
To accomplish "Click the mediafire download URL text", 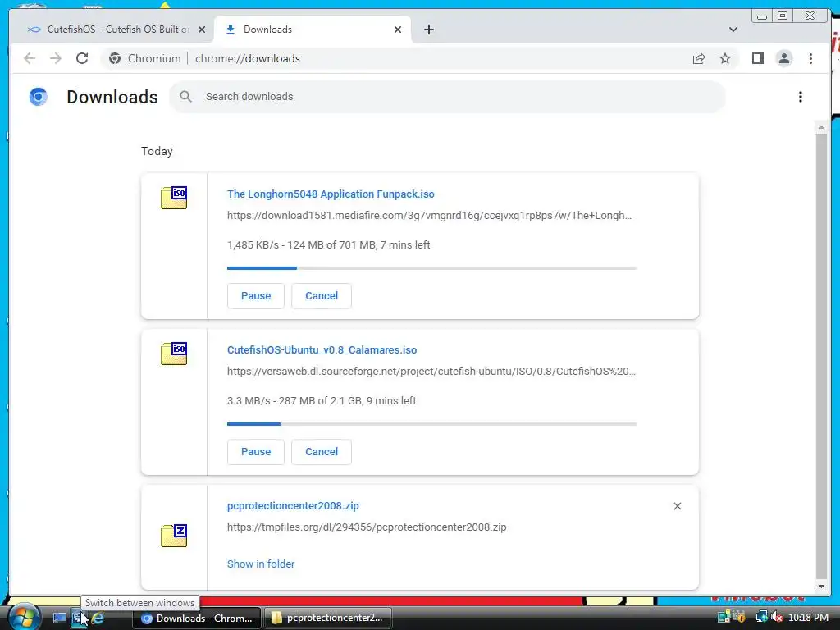I will [x=430, y=216].
